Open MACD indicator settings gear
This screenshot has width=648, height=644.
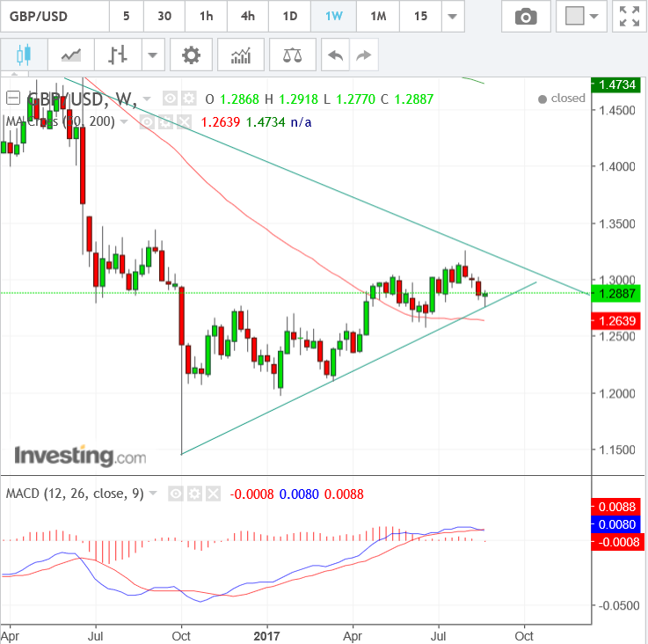(194, 494)
